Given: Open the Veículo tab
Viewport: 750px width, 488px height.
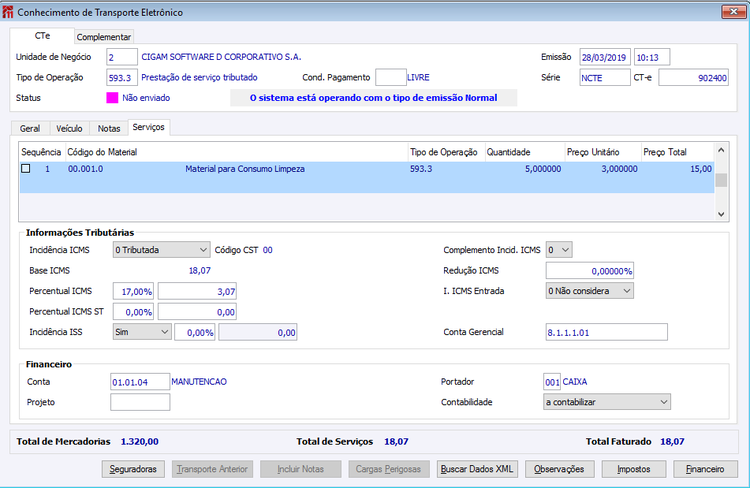Looking at the screenshot, I should tap(69, 129).
